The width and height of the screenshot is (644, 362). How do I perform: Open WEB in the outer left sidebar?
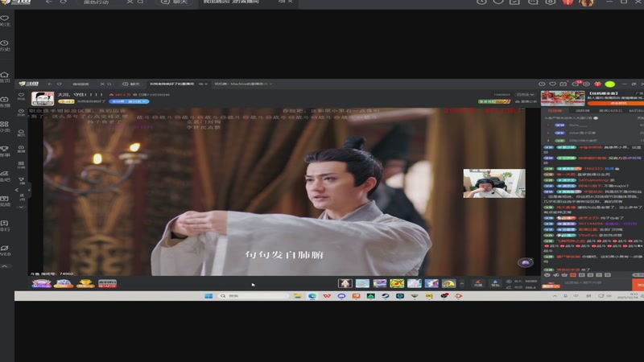[x=5, y=250]
